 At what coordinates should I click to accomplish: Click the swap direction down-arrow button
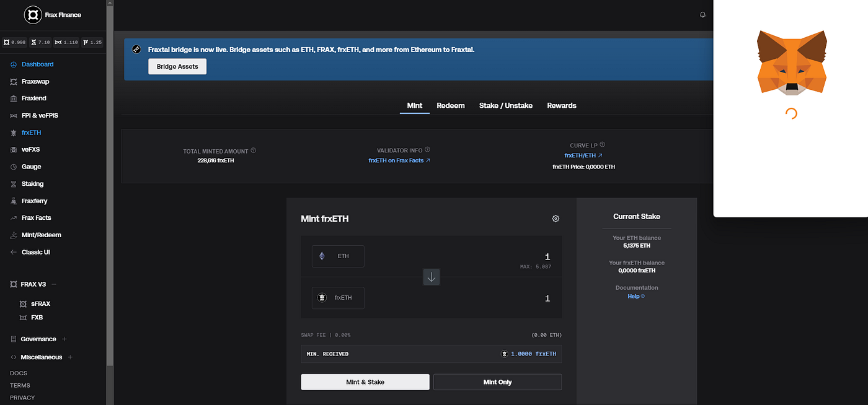(432, 277)
